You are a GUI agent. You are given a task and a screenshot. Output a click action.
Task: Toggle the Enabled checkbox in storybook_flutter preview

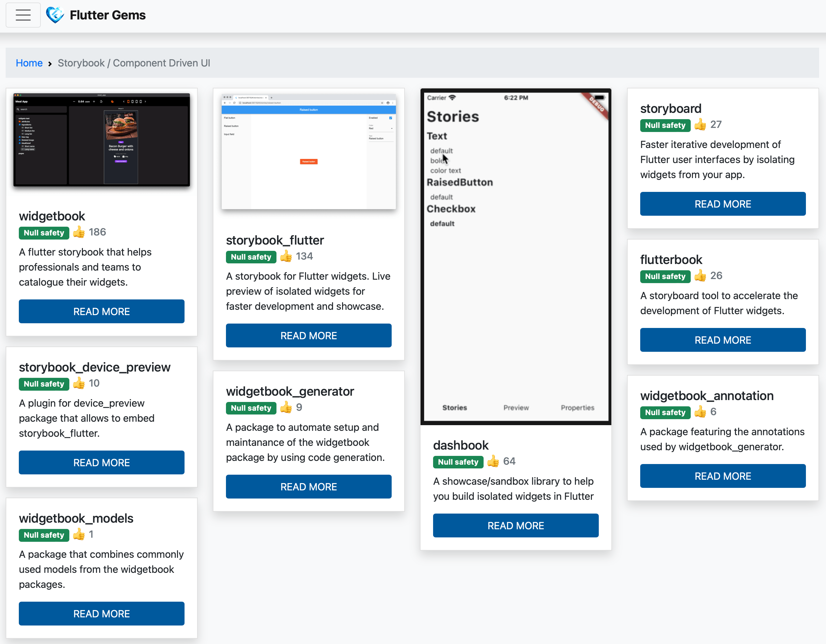point(391,118)
